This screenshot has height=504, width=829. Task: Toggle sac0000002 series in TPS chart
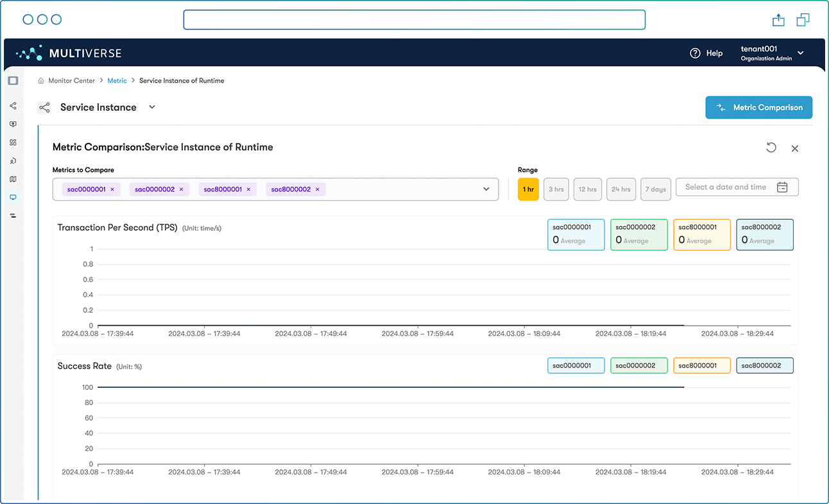[639, 235]
